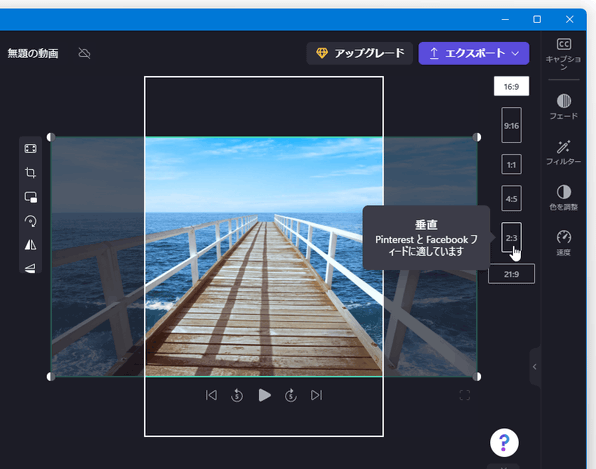Open the Help question mark button
This screenshot has height=469, width=596.
coord(504,443)
